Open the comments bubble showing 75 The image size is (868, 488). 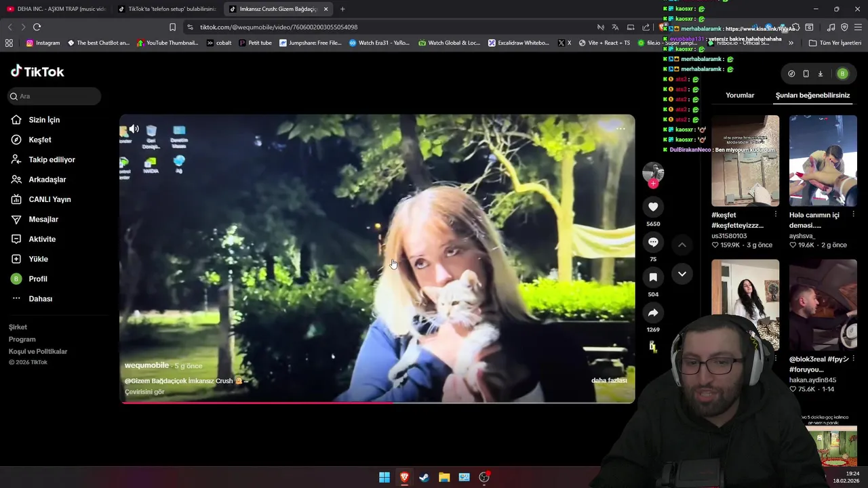click(653, 242)
